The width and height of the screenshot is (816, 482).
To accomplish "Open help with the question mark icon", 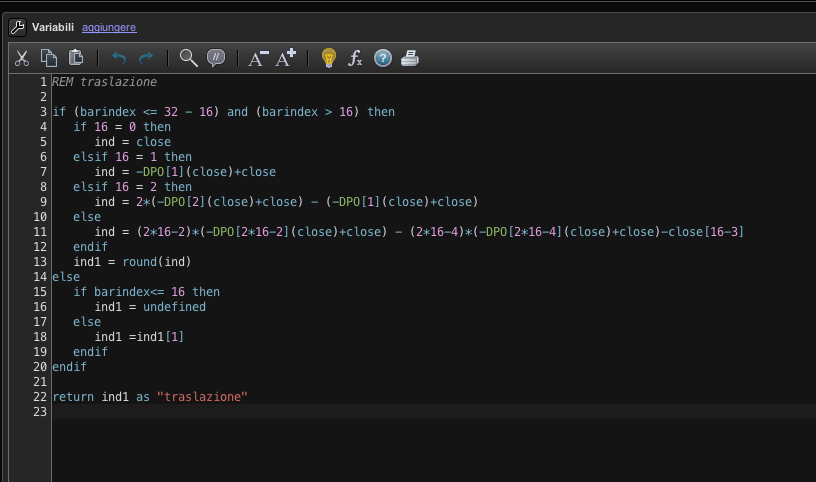I will pyautogui.click(x=382, y=58).
